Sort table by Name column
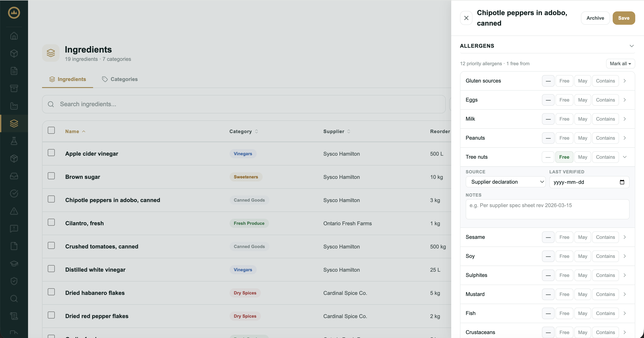The width and height of the screenshot is (644, 338). [x=75, y=131]
